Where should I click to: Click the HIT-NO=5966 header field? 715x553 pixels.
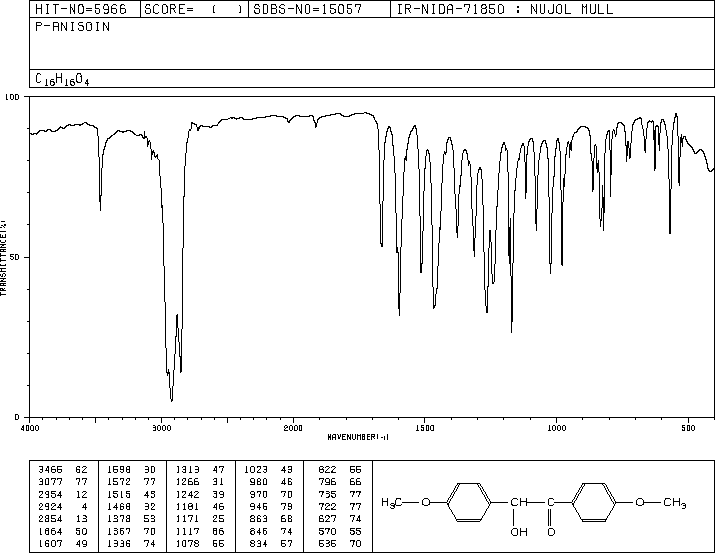click(x=80, y=9)
